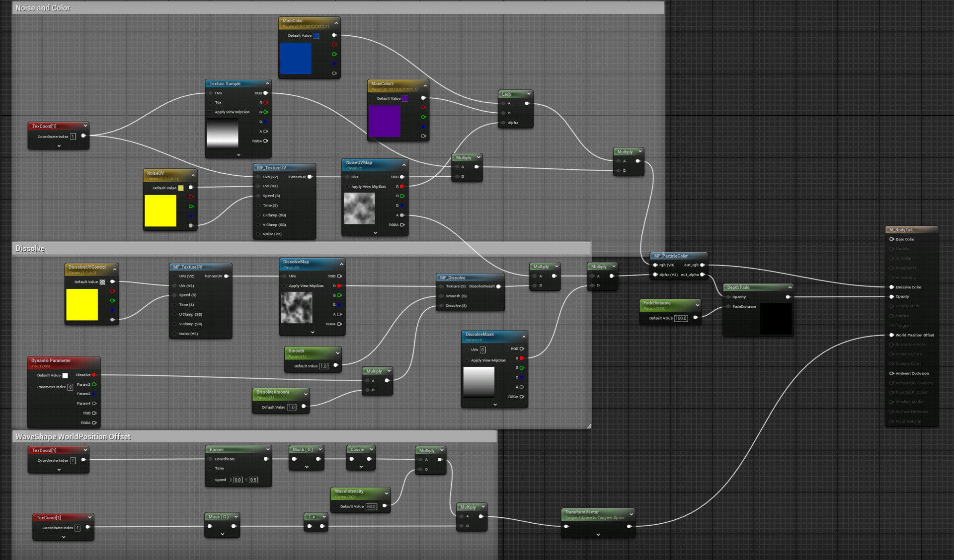The width and height of the screenshot is (954, 560).
Task: Click the World Position Offset input pin
Action: pos(892,335)
